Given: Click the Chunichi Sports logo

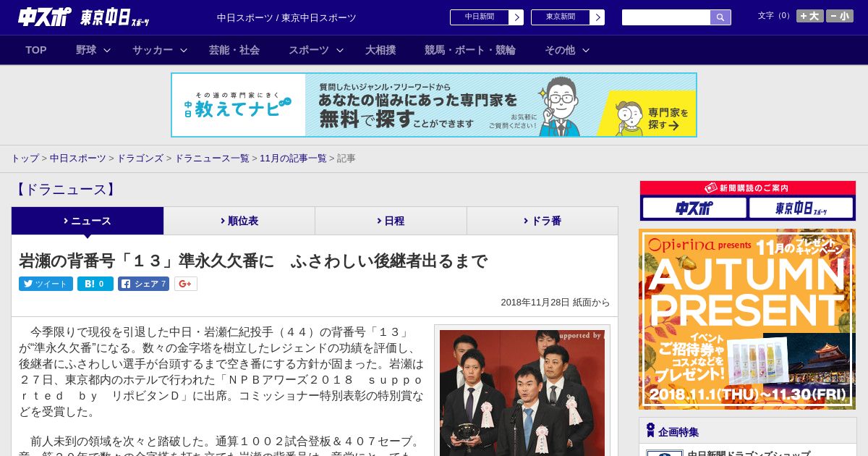Looking at the screenshot, I should point(45,17).
